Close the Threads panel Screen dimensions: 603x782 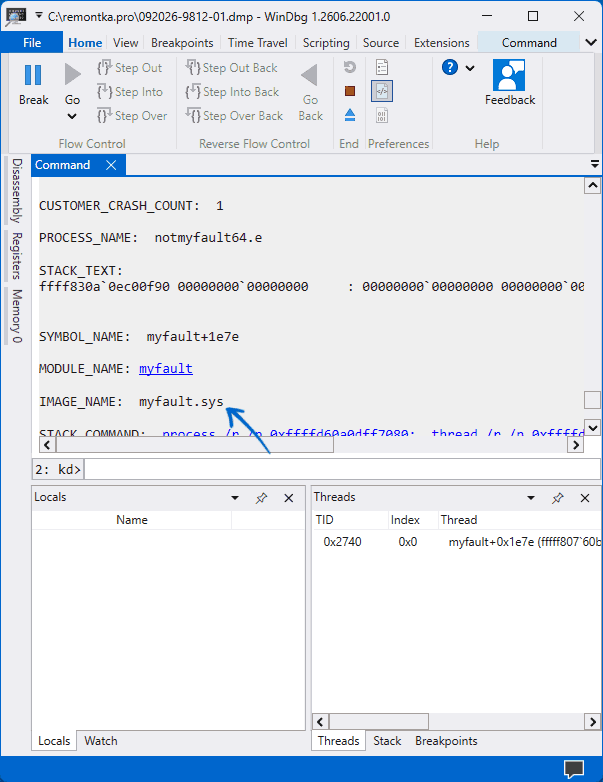click(585, 498)
